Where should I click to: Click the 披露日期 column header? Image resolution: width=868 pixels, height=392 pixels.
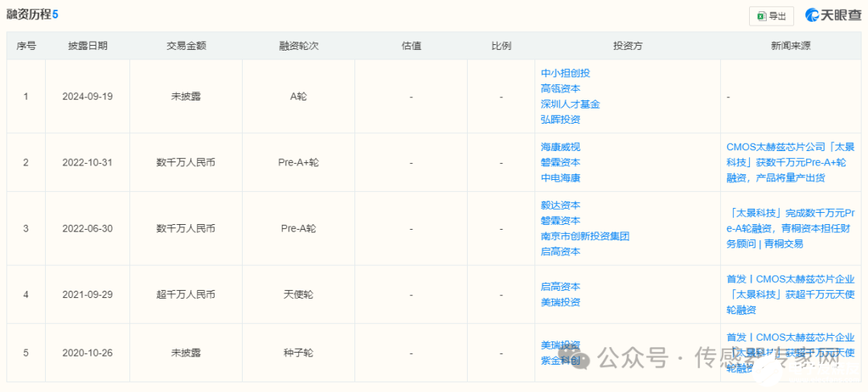[88, 46]
